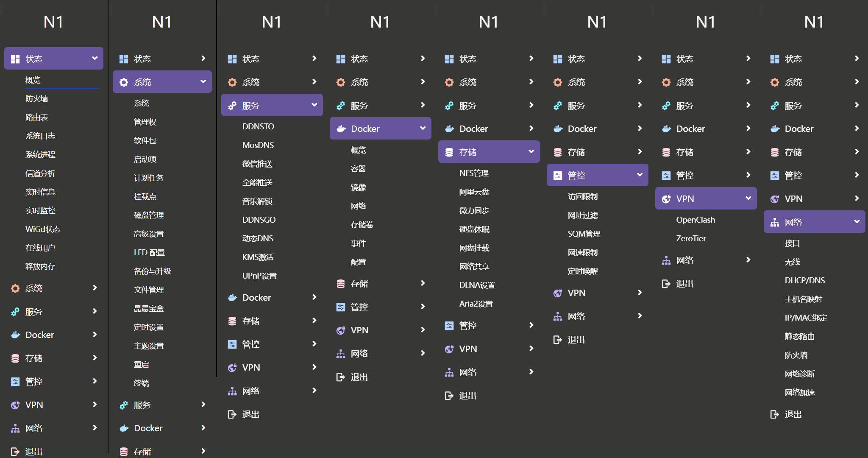Click 退出 label in the 服务-expanded panel

pyautogui.click(x=251, y=414)
